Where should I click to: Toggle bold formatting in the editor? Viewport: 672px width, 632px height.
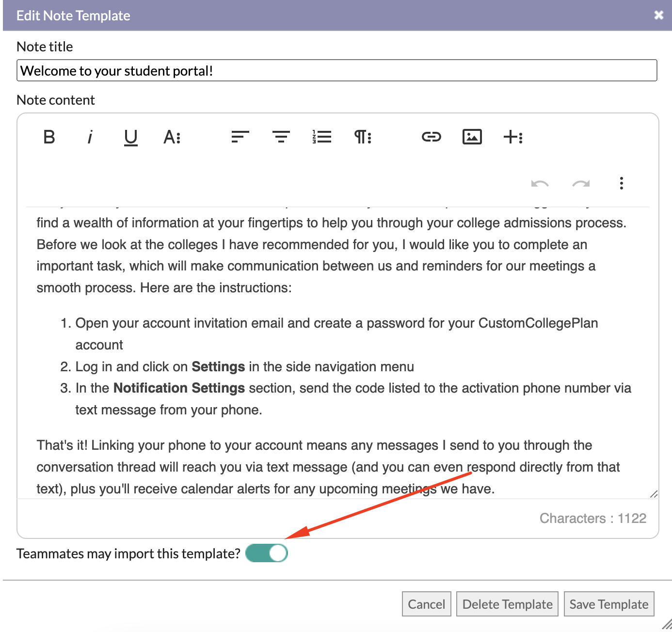[x=49, y=137]
